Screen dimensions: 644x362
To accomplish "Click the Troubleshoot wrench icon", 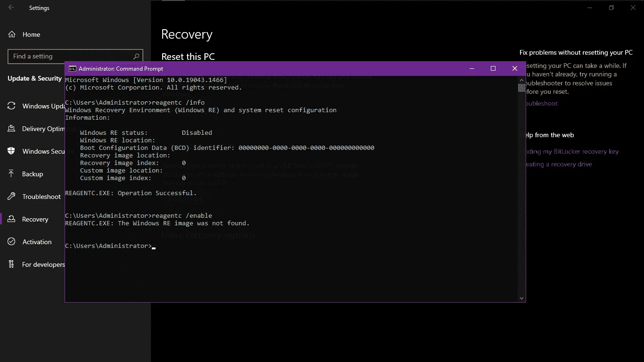I will pos(11,196).
